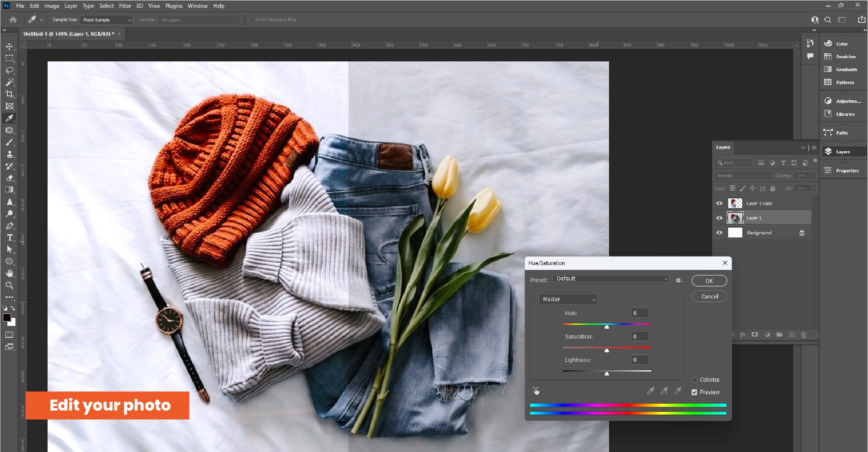Open the Preset Default dropdown

point(611,279)
